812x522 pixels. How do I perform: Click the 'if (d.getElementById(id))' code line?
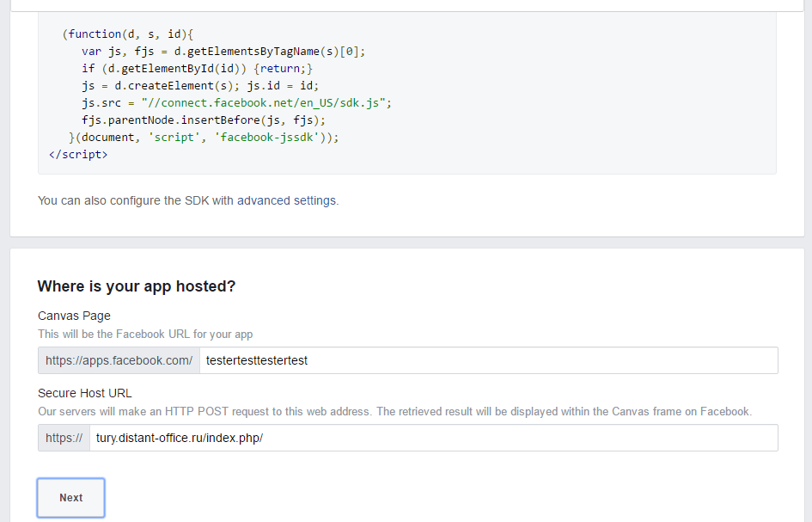coord(197,69)
